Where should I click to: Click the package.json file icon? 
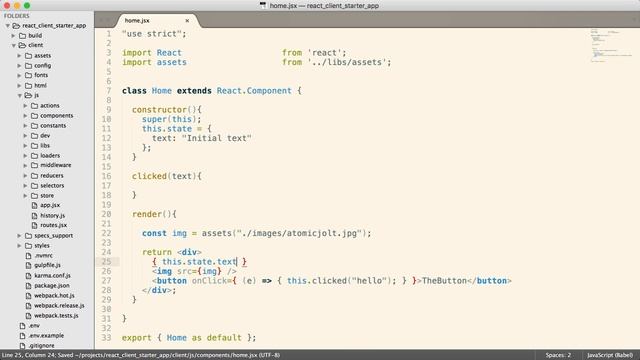click(28, 286)
